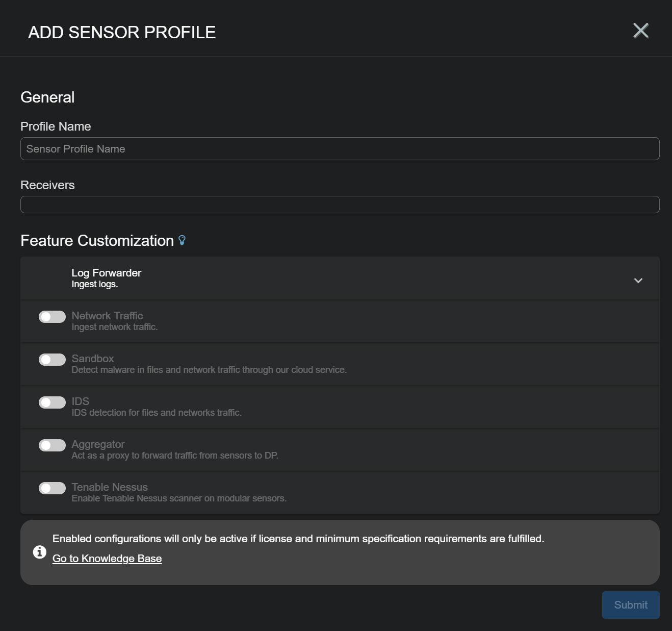Toggle the Sandbox malware detection switch
672x631 pixels.
click(x=51, y=359)
